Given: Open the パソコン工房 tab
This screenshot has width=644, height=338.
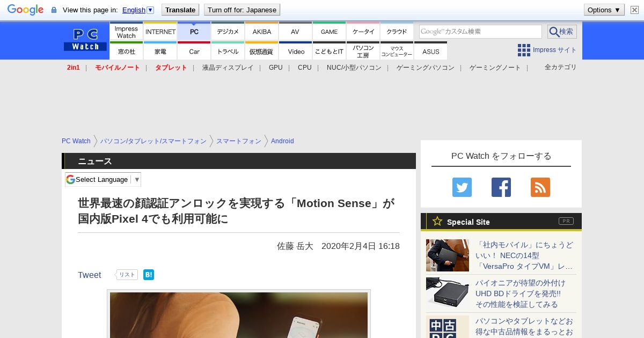Looking at the screenshot, I should (363, 51).
